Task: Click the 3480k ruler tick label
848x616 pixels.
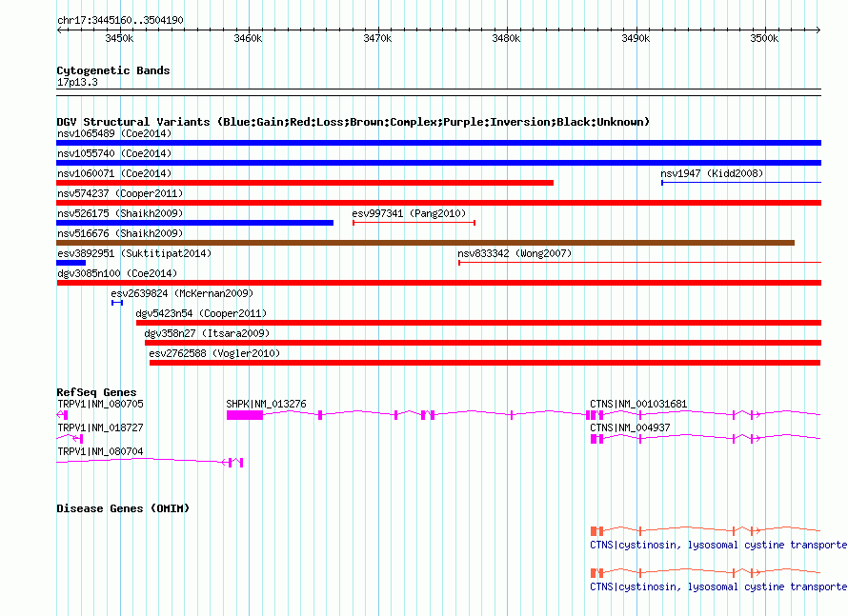Action: tap(506, 38)
